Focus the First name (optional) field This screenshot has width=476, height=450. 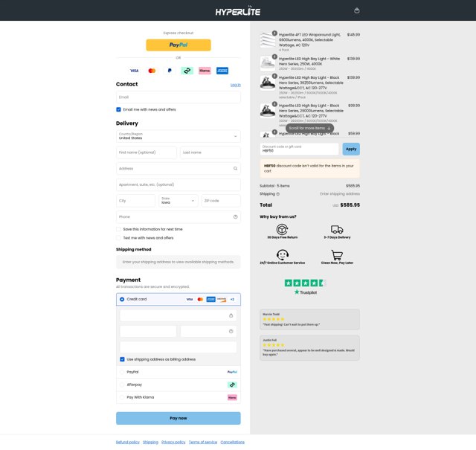click(x=147, y=152)
